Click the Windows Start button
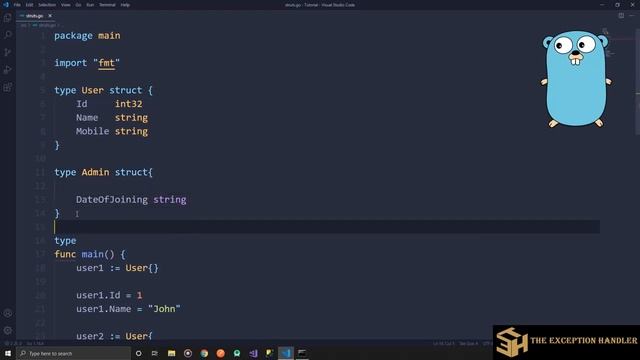Image resolution: width=640 pixels, height=360 pixels. click(8, 353)
